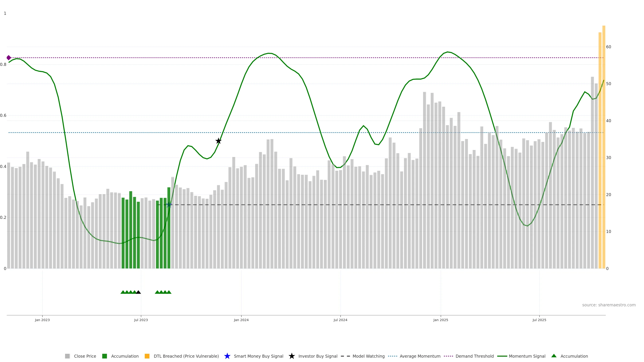
Task: Toggle the Close Price legend entry
Action: (85, 356)
